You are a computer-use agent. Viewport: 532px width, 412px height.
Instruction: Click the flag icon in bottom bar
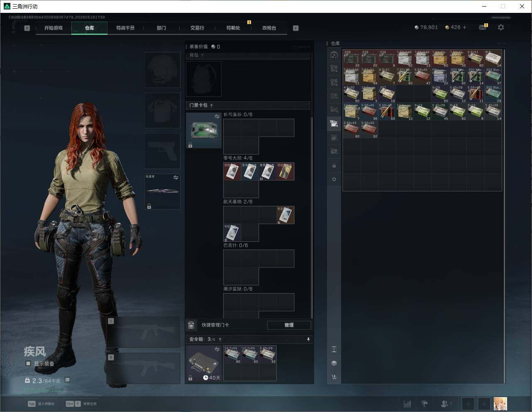coord(425,404)
